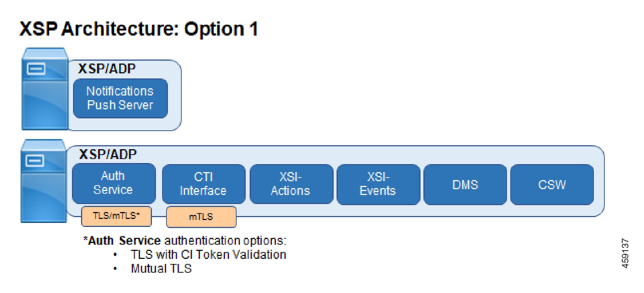
Task: Click the Auth Service authentication options footnote
Action: click(185, 241)
